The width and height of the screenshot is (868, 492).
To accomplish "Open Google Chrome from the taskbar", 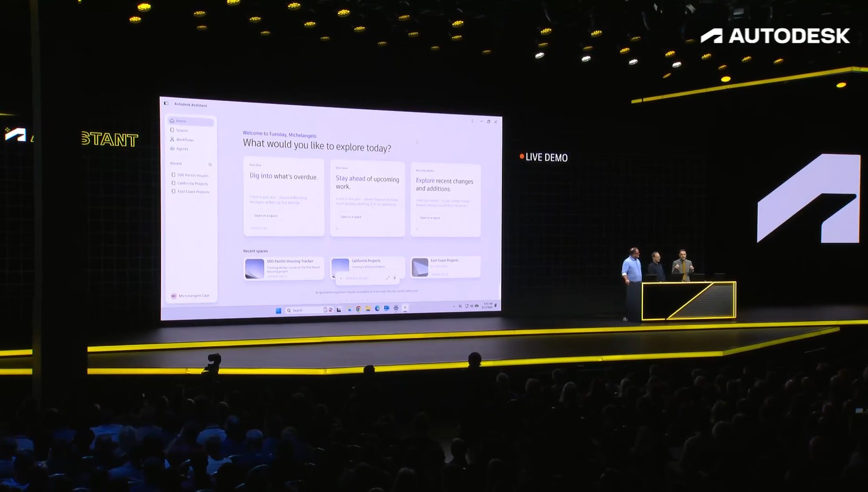I will coord(358,309).
